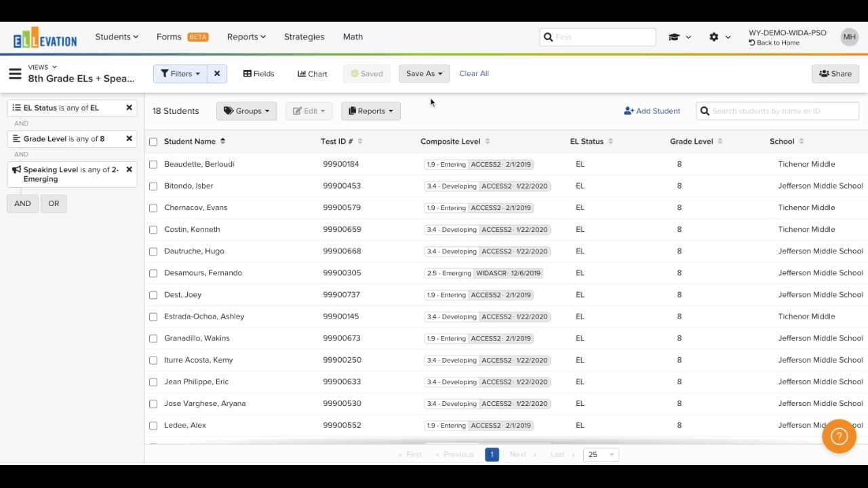Open student Jean Philippe, Eric
The image size is (868, 488).
(x=196, y=382)
